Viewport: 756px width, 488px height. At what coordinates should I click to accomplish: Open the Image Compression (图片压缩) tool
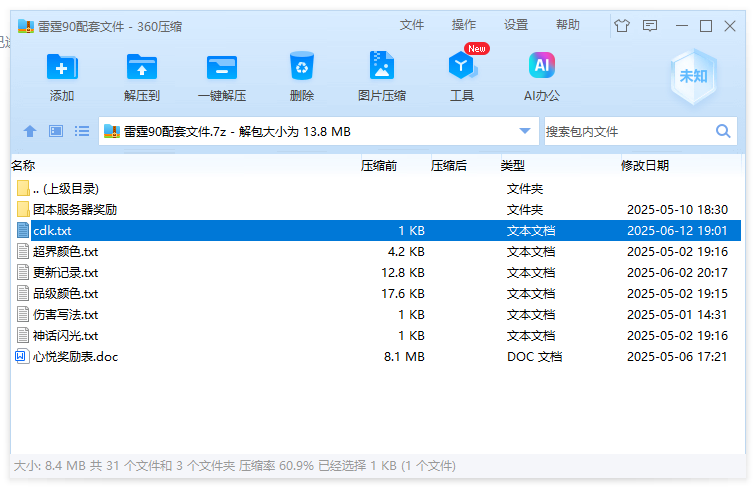coord(381,68)
